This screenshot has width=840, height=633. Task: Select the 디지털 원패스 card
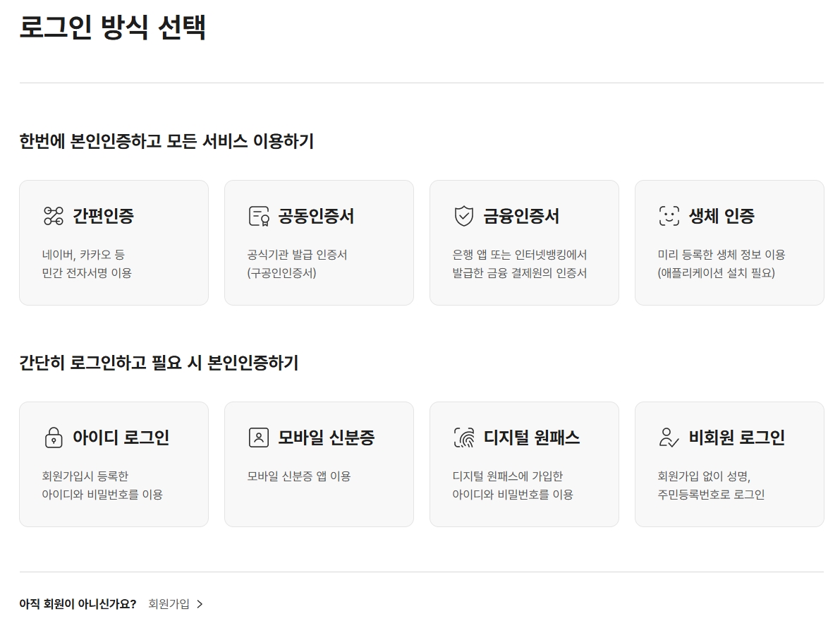(524, 464)
